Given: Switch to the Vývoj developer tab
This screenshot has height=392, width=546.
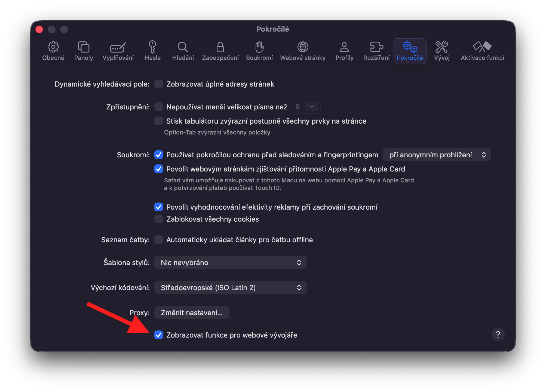Looking at the screenshot, I should pos(441,51).
